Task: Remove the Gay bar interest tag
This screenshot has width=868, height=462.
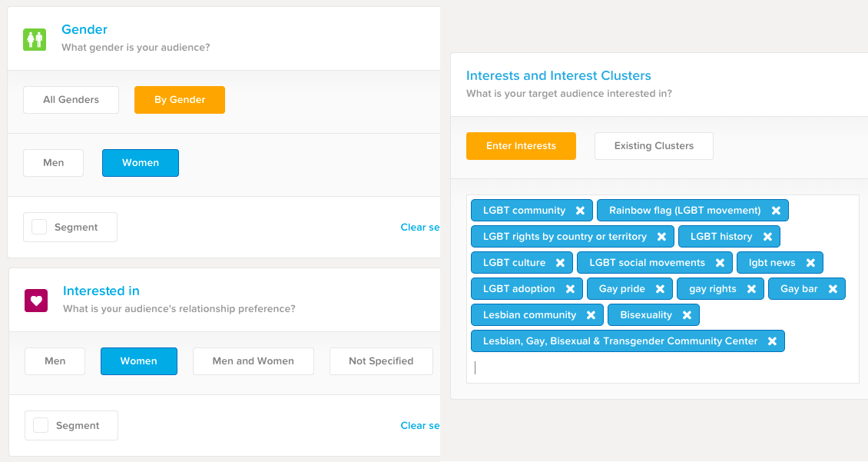Action: [x=833, y=289]
